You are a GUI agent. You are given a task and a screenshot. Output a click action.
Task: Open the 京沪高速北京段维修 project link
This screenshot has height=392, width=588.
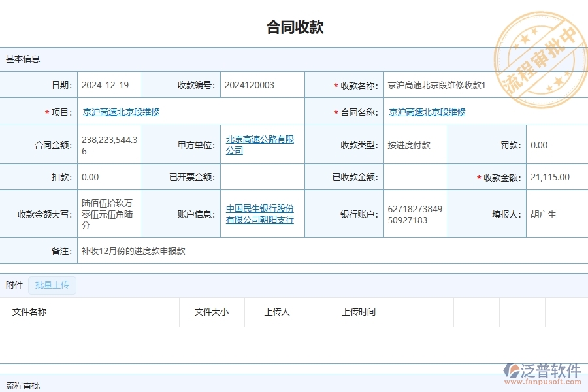point(122,112)
